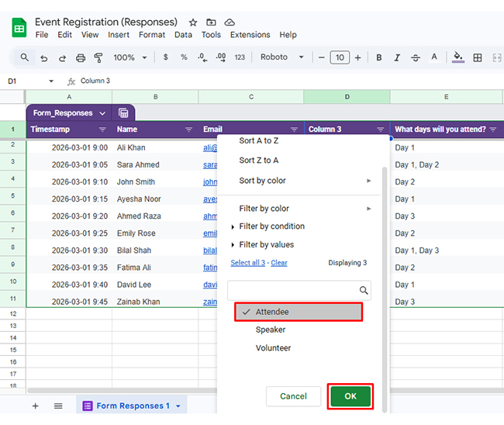Decrease decimal places
Image resolution: width=504 pixels, height=425 pixels.
click(202, 57)
